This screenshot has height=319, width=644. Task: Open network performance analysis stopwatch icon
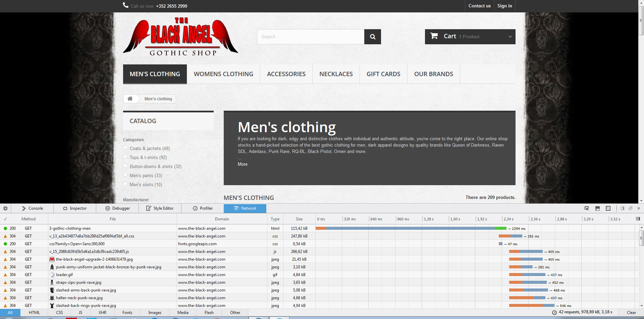(554, 312)
